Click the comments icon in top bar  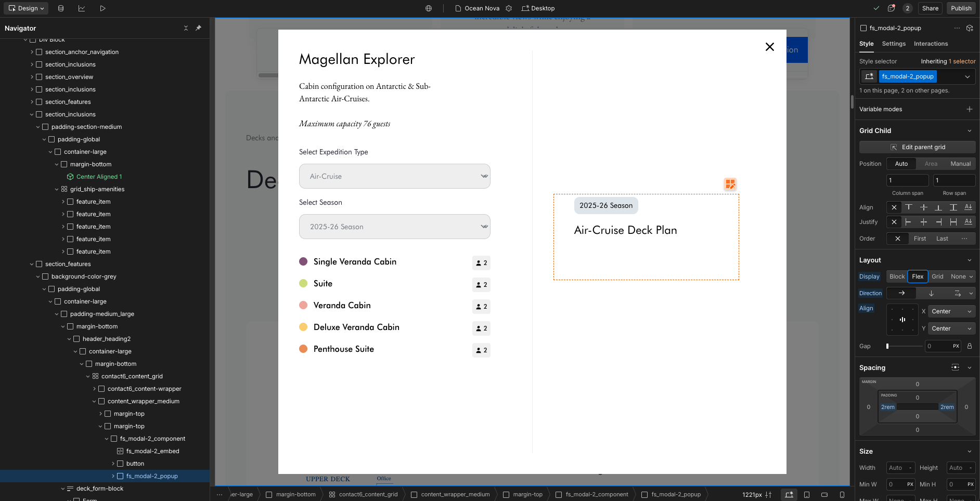pyautogui.click(x=892, y=8)
